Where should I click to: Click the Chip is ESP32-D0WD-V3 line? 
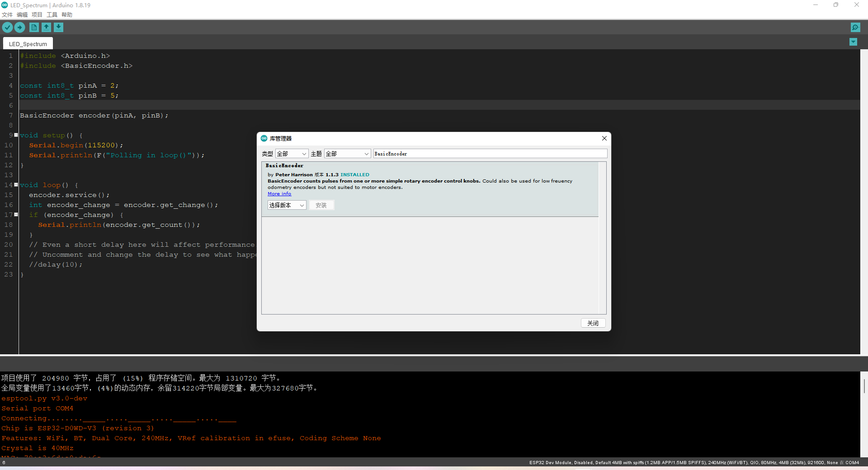[x=78, y=428]
